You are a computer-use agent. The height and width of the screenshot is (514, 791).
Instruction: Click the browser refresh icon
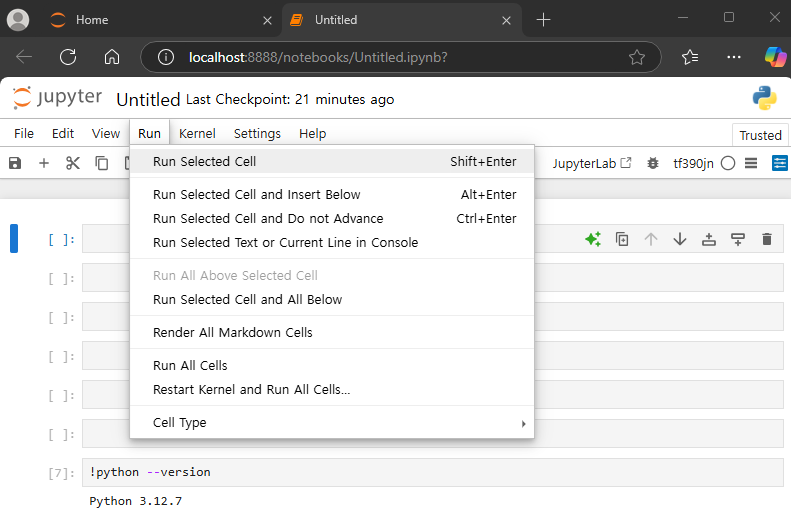pos(68,57)
